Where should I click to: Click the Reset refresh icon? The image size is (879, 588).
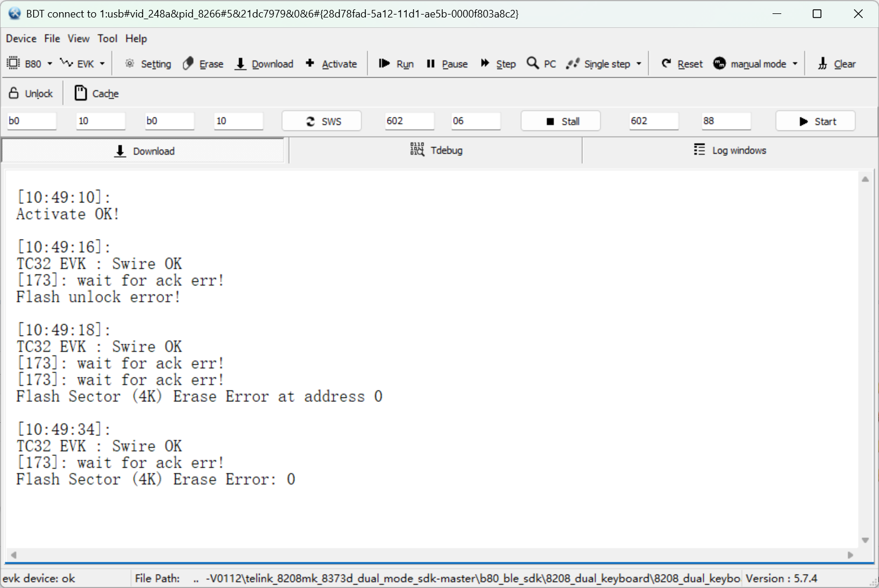click(667, 63)
